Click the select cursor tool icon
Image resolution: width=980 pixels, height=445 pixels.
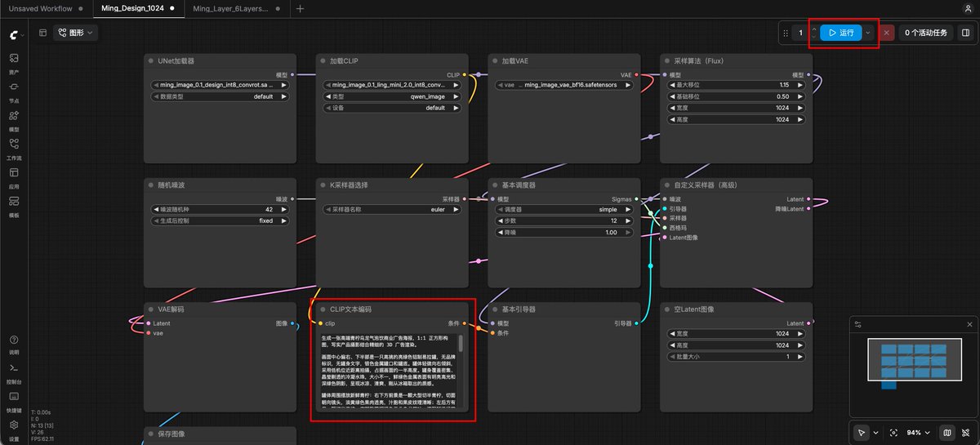tap(862, 432)
